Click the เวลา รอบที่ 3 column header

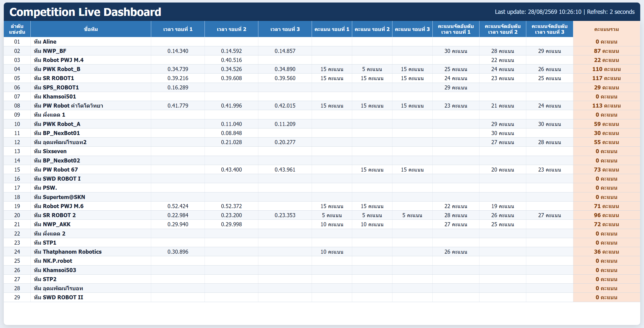285,29
